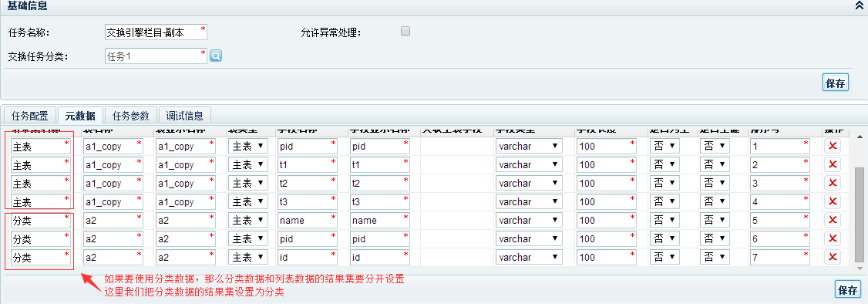Screen dimensions: 868x304
Task: Delete the t1 field row
Action: pos(832,164)
